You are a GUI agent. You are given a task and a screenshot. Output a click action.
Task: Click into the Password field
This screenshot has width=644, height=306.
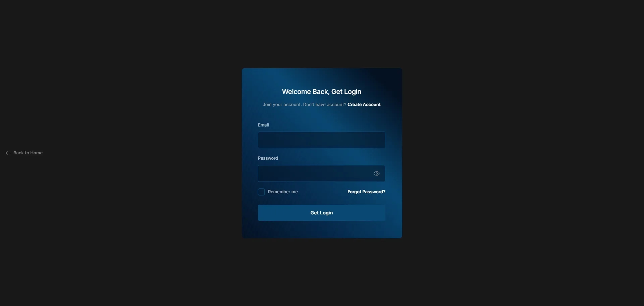(321, 173)
